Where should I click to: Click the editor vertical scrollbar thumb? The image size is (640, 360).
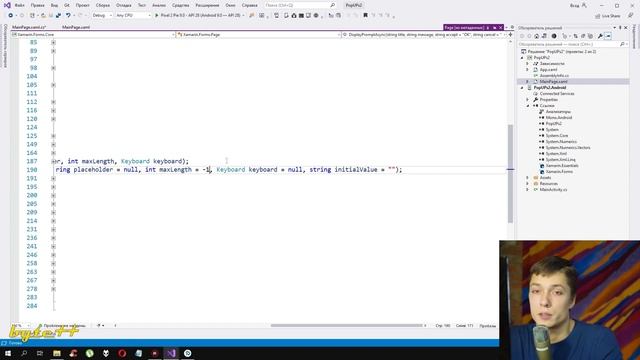click(x=510, y=173)
